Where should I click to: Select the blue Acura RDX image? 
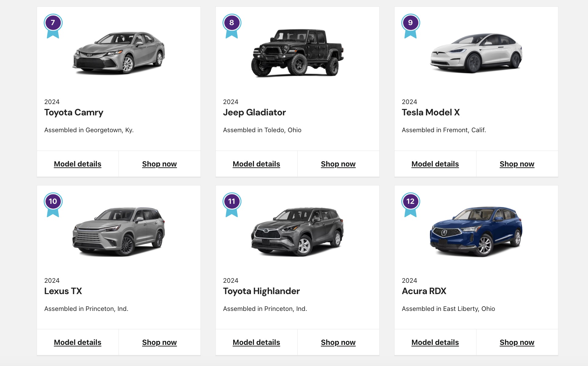tap(476, 232)
